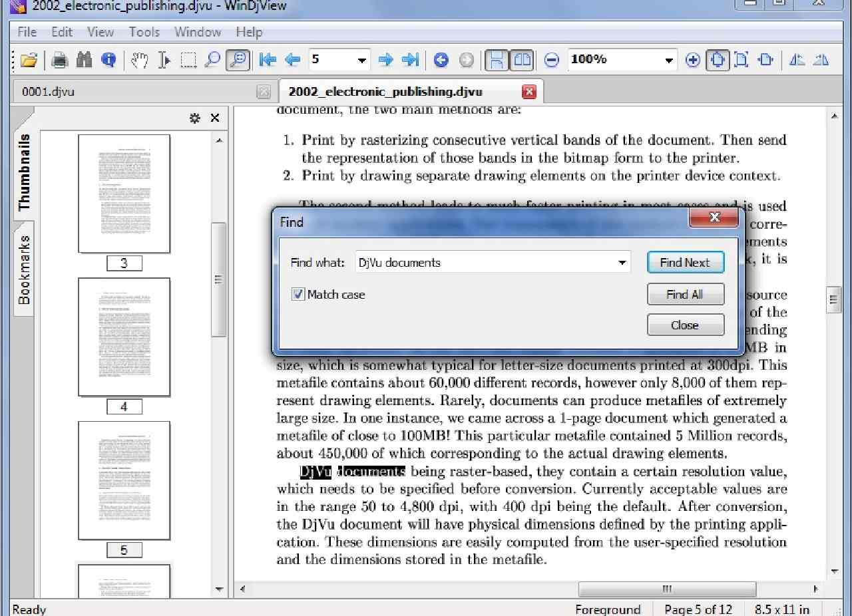Screen dimensions: 852x616
Task: Click 'Page 5 of 12' in status bar
Action: tap(698, 609)
